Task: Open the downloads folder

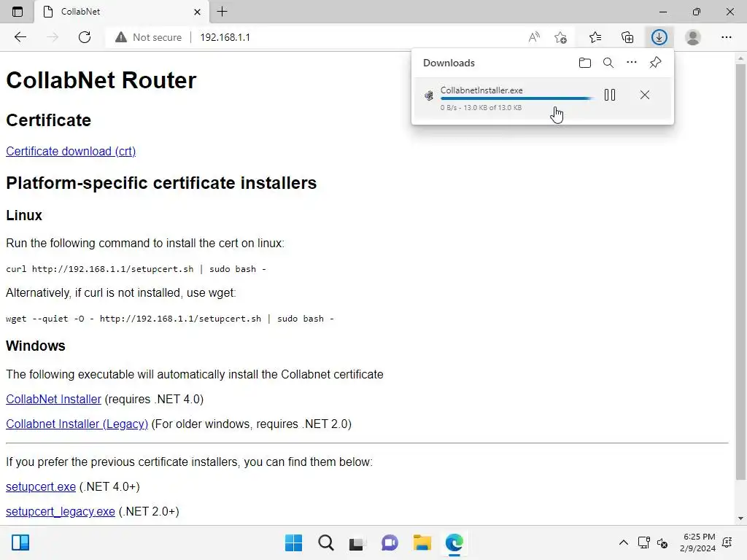Action: 584,63
